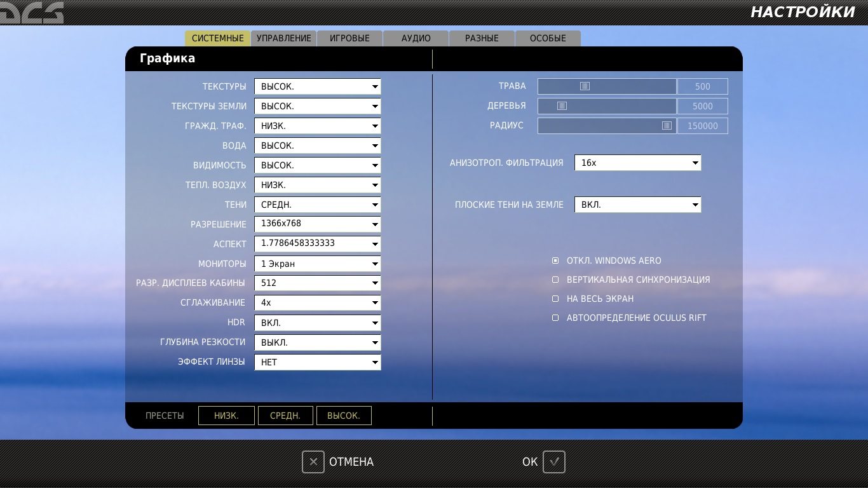Open the ТЕКСТУРЫ ЗЕМЛИ dropdown
Image resolution: width=868 pixels, height=488 pixels.
[318, 106]
